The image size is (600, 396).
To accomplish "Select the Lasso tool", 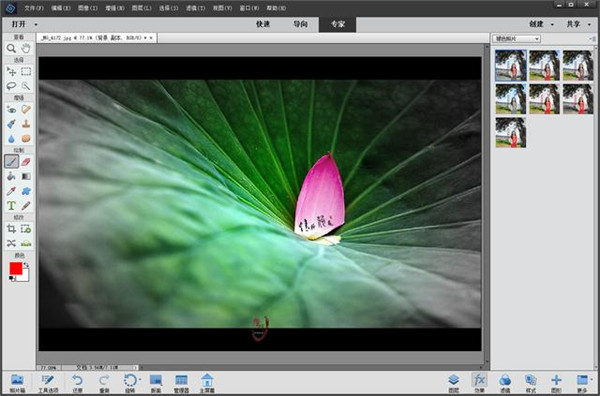I will [11, 86].
